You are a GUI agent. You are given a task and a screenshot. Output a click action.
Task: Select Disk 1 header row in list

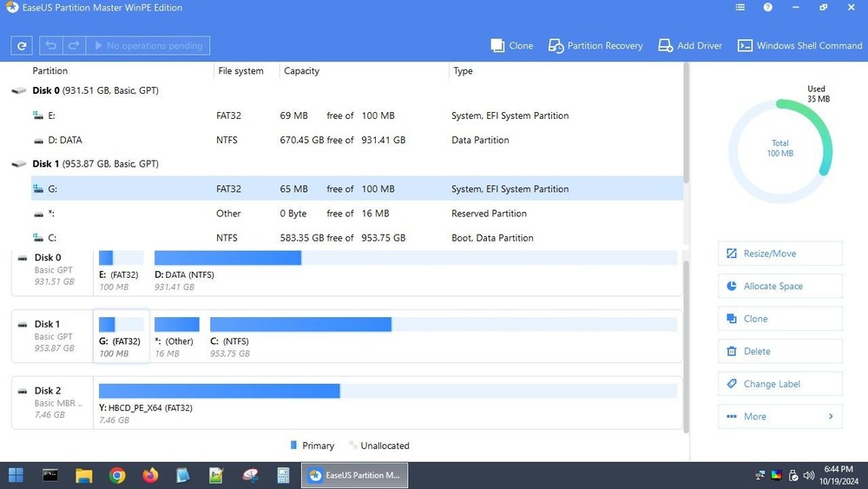pos(346,164)
